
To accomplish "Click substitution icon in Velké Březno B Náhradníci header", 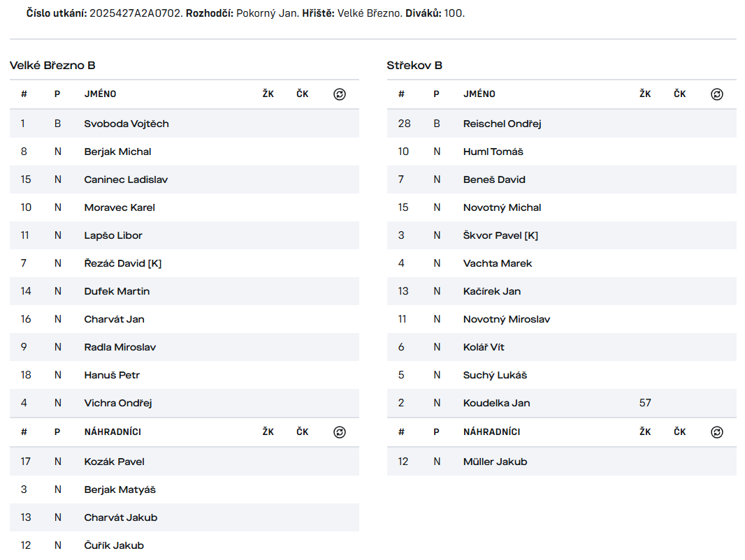I will point(340,432).
